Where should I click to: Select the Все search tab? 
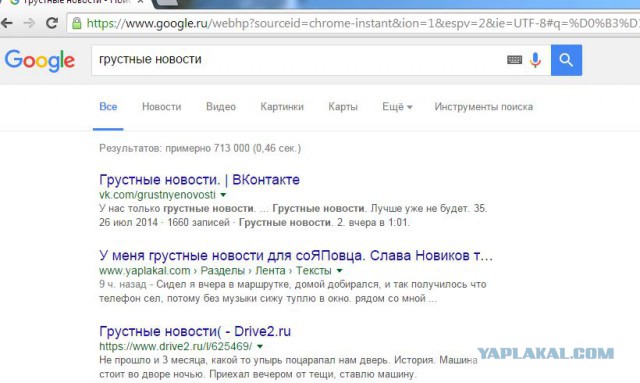(108, 107)
